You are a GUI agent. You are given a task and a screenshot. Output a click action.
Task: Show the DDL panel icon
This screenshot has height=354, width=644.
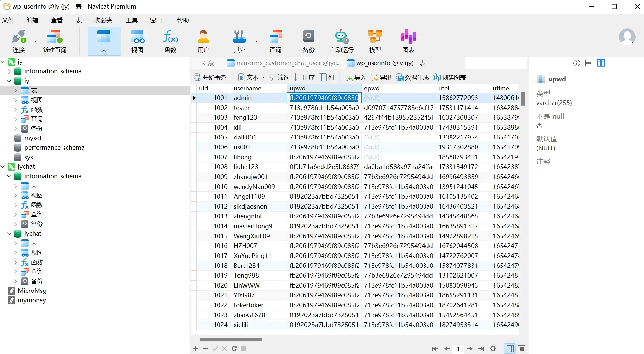589,63
